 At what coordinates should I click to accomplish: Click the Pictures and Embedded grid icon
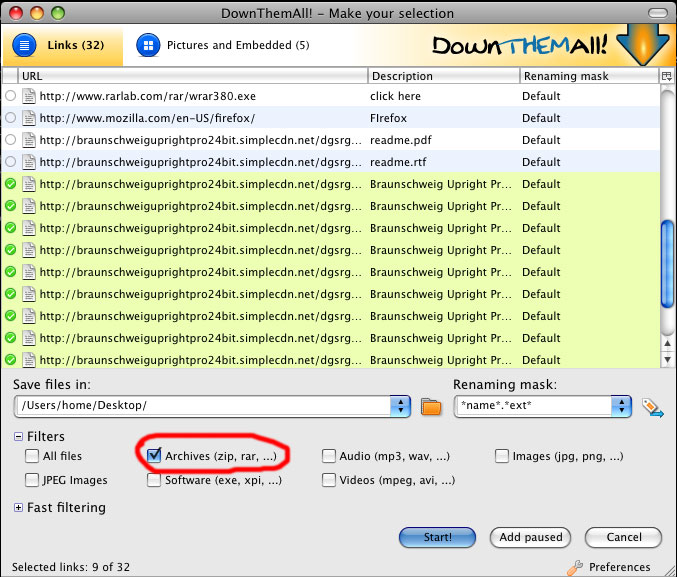148,45
